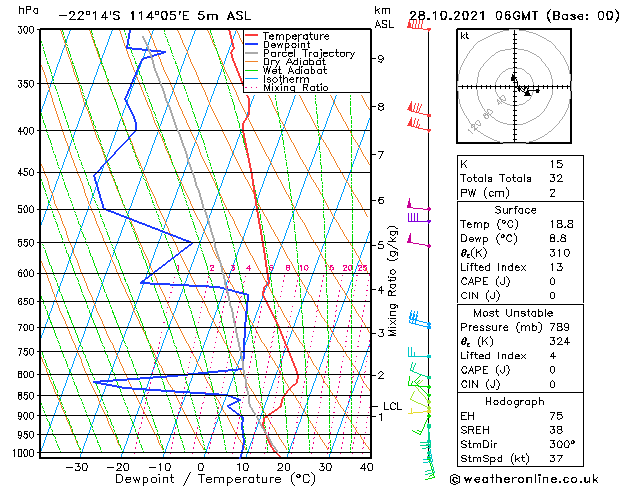Click the 5 km altitude label
This screenshot has height=486, width=629.
380,245
